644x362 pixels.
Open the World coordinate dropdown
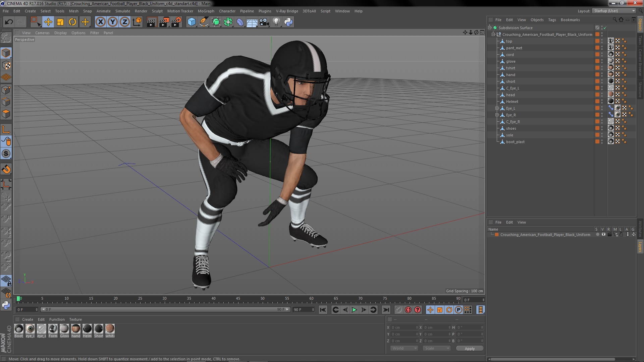click(x=404, y=348)
